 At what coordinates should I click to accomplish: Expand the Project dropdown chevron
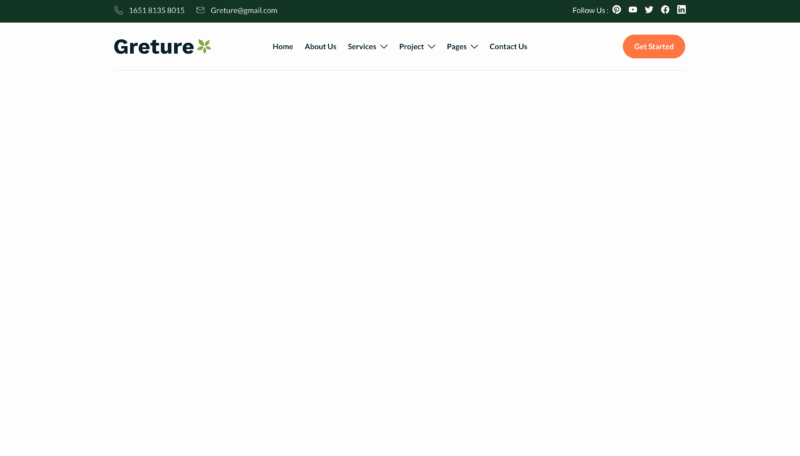coord(432,47)
